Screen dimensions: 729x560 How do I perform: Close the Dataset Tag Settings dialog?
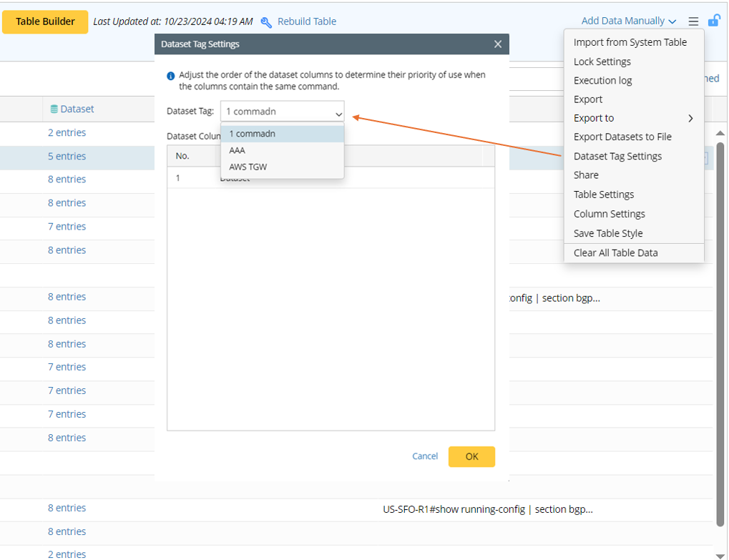(498, 44)
